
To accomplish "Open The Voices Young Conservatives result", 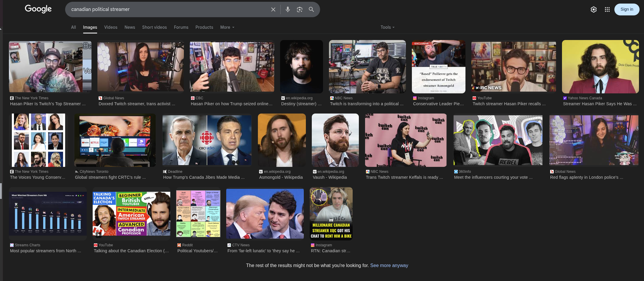I will tap(38, 177).
